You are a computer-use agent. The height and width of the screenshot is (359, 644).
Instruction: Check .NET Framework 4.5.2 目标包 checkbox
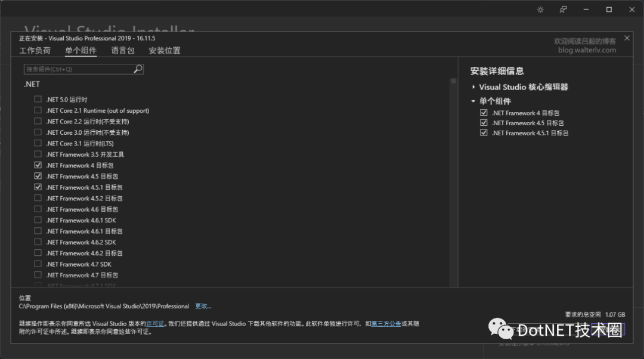[38, 198]
